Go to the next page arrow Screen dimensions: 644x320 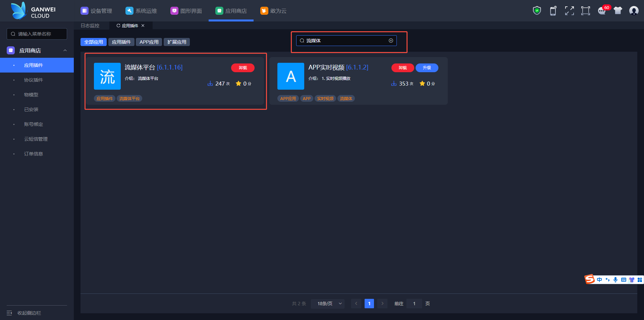(382, 304)
